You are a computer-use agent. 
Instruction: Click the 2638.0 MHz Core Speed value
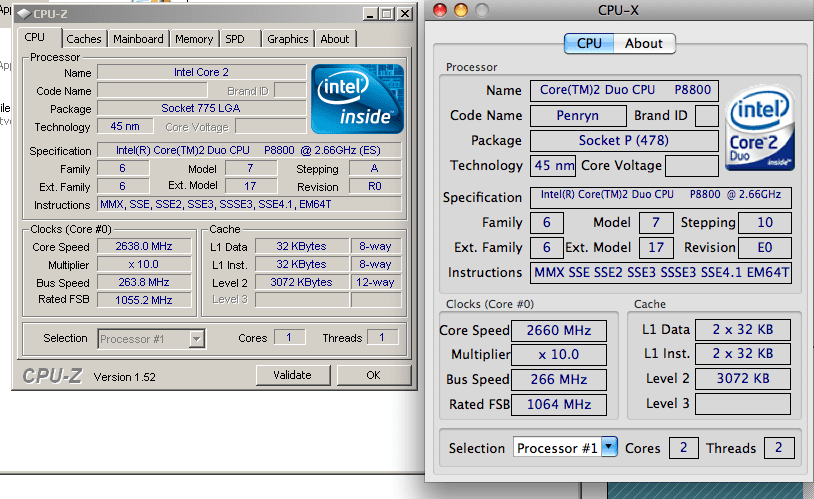pos(144,246)
